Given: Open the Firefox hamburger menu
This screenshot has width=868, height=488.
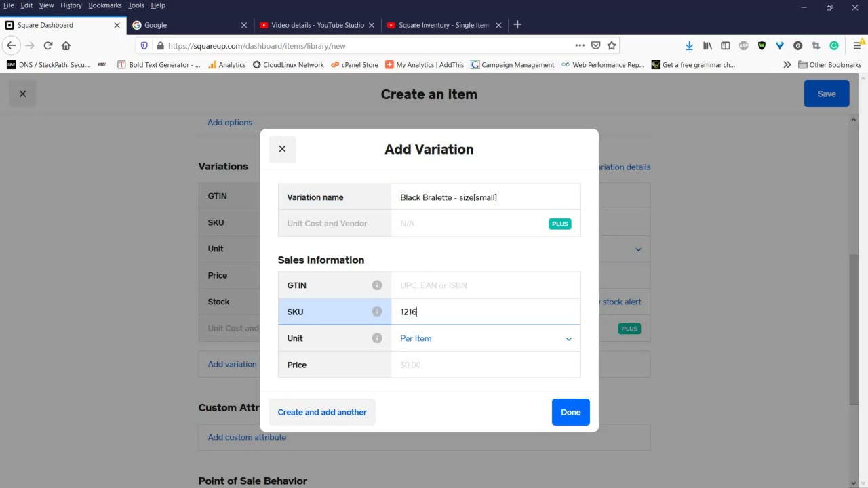Looking at the screenshot, I should pos(858,45).
